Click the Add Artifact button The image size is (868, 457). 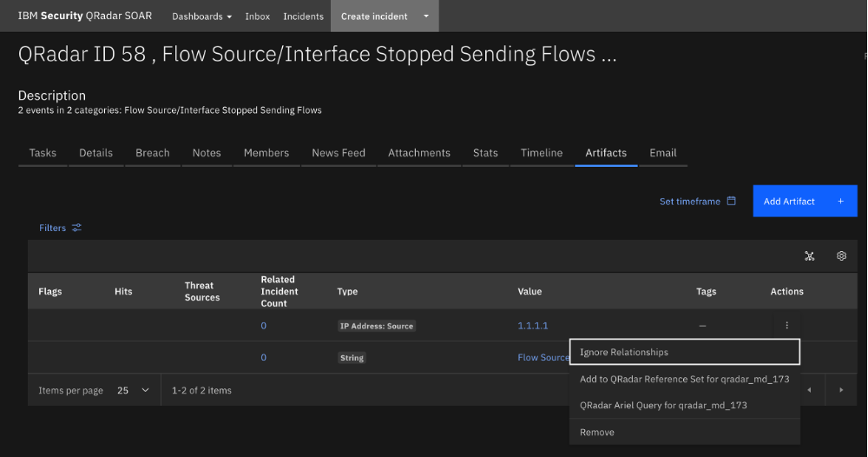[x=805, y=201]
